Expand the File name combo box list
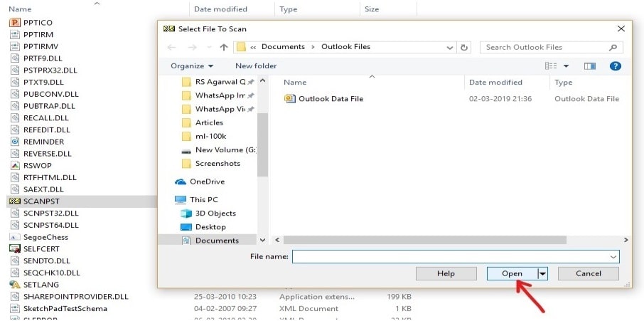The height and width of the screenshot is (321, 644). 613,256
